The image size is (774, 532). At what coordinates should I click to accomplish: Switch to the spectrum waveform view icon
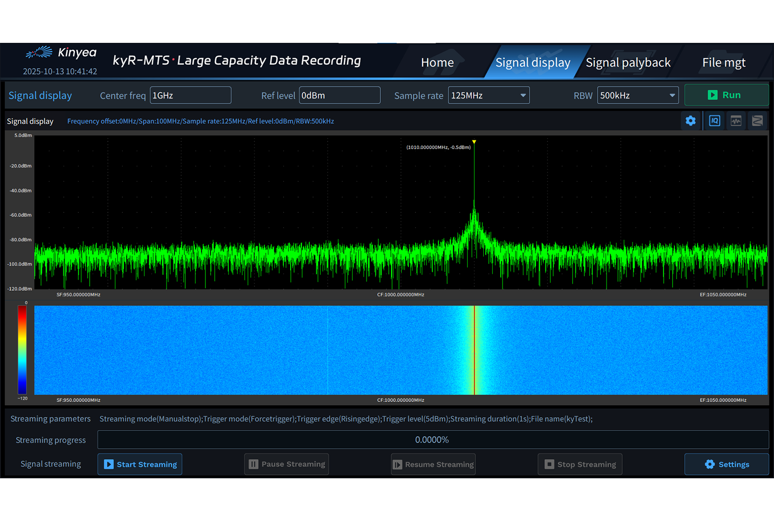[x=736, y=121]
